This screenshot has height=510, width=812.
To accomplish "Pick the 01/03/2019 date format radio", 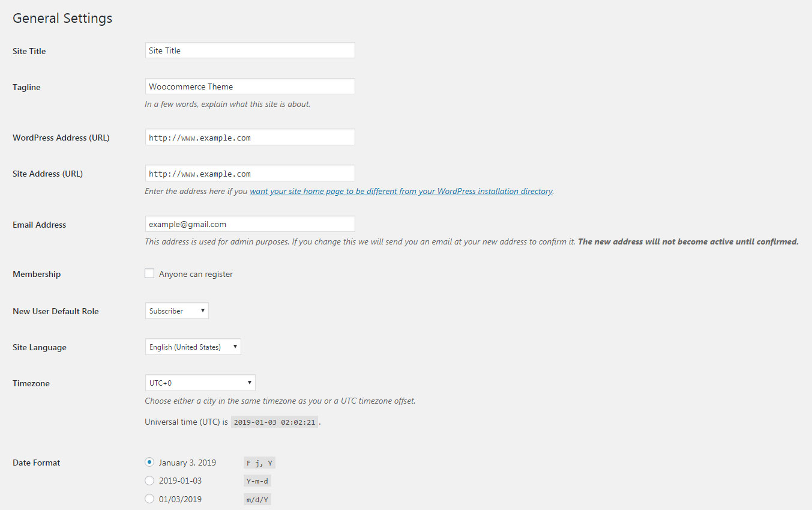I will point(149,499).
